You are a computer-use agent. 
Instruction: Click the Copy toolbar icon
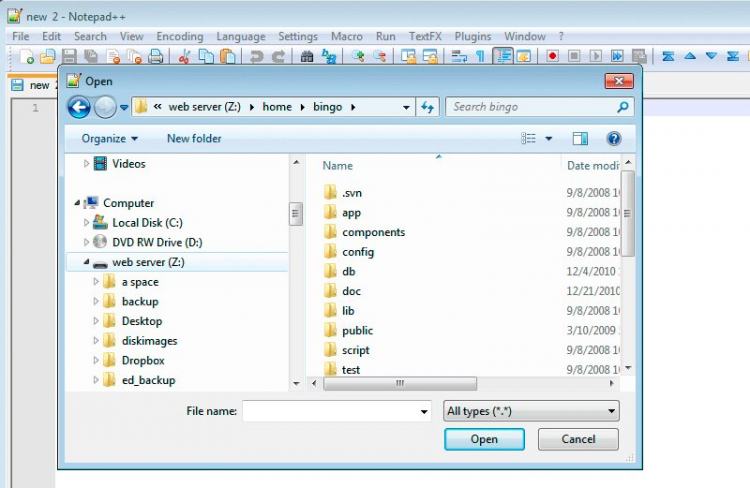pyautogui.click(x=206, y=56)
